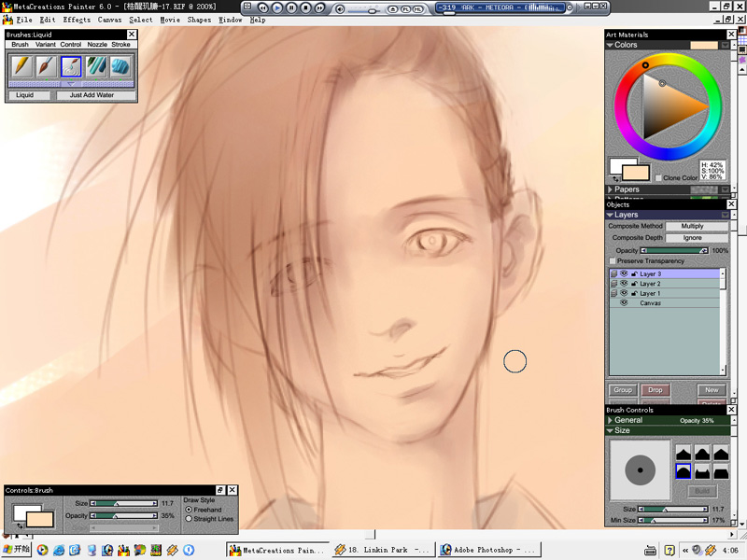Click the Windows Start button

pyautogui.click(x=16, y=550)
